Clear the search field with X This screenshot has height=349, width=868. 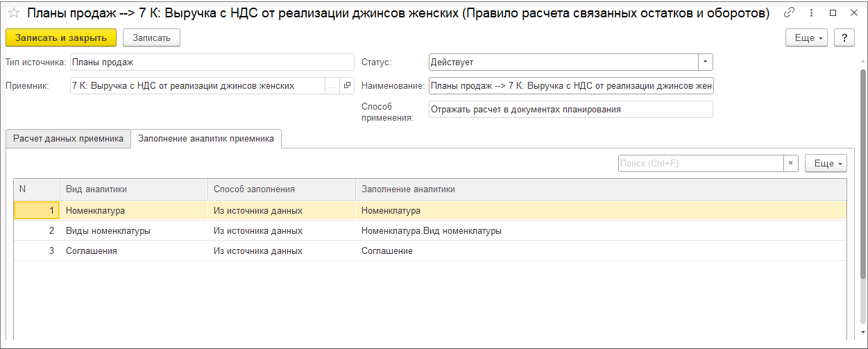point(791,163)
